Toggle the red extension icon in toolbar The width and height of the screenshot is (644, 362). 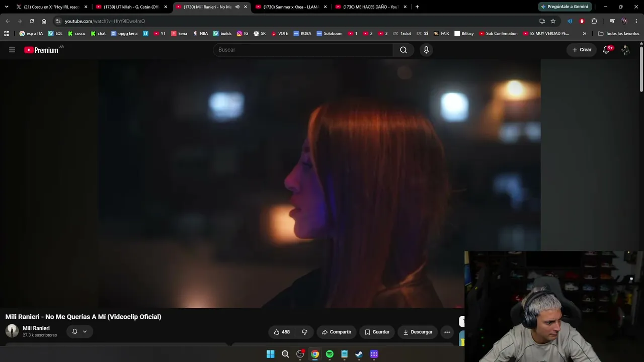pos(582,21)
